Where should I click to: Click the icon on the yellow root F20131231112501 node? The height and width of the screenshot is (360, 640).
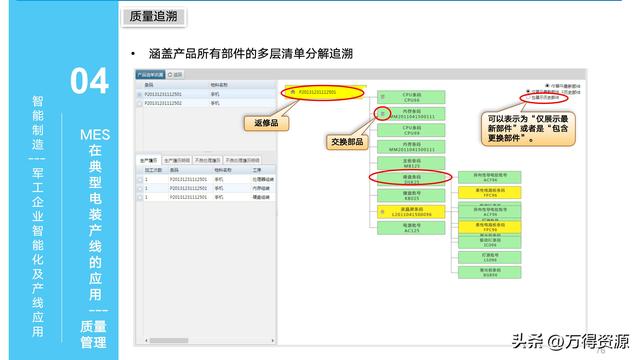292,92
